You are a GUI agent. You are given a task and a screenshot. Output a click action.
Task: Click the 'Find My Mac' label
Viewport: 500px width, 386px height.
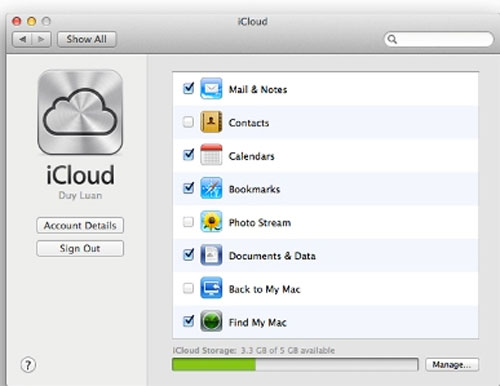click(x=257, y=323)
